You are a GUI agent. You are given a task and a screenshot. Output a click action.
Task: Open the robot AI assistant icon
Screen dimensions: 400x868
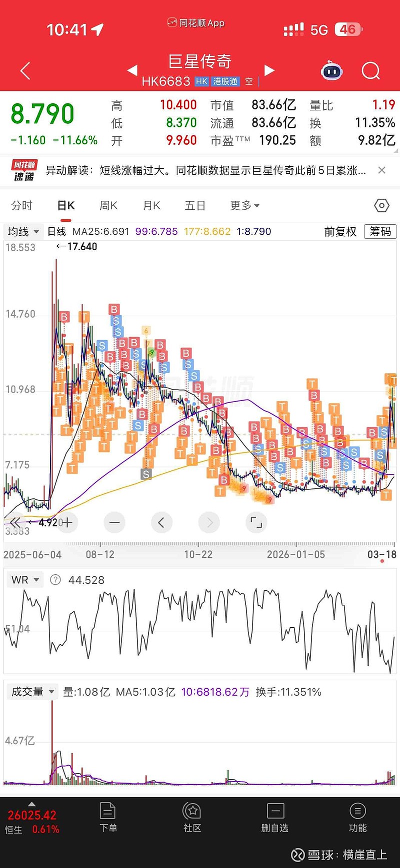[331, 71]
